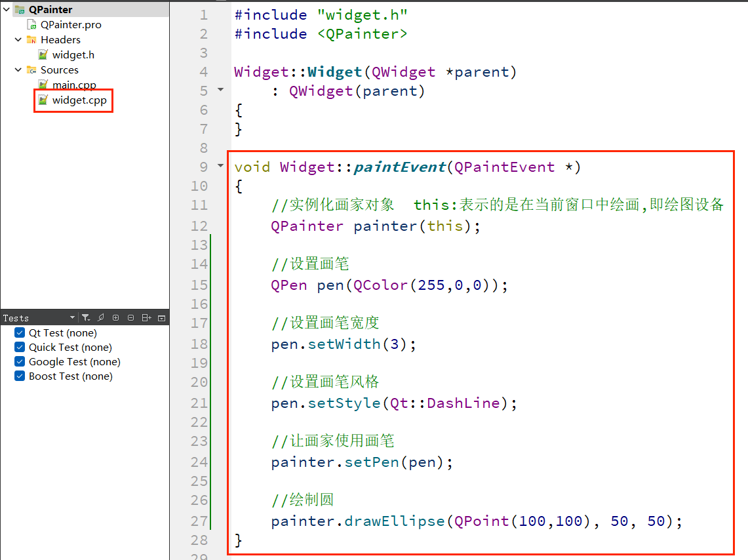Viewport: 748px width, 560px height.
Task: Click the 'Google Test (none)' label
Action: [75, 361]
